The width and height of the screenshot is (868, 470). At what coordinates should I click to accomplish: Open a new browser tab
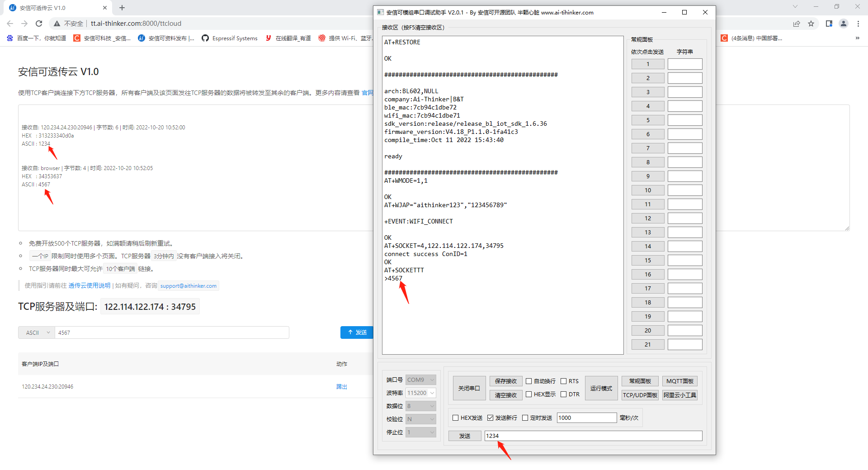point(122,8)
